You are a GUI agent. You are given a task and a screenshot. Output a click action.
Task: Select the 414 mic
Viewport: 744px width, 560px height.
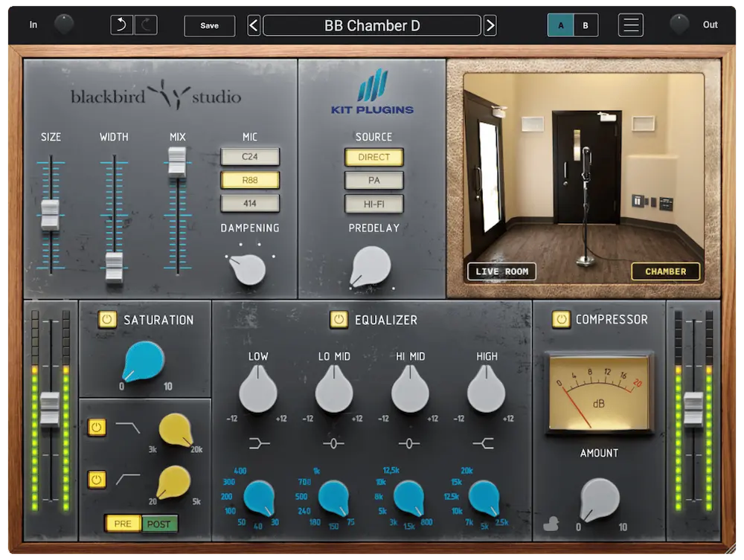250,204
